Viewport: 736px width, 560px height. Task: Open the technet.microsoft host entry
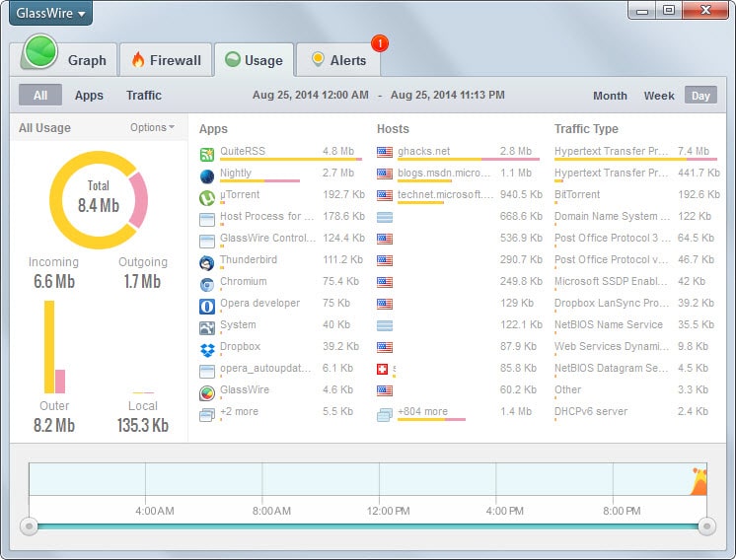pos(445,194)
